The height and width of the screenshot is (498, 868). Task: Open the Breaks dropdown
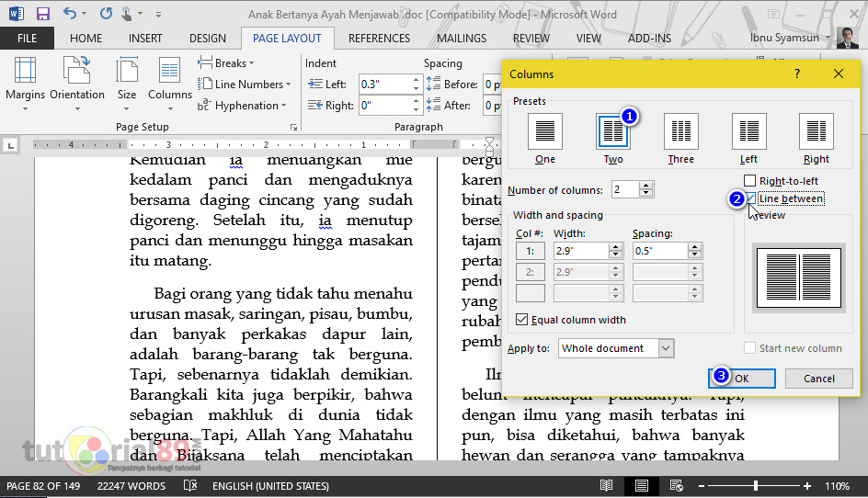coord(226,63)
